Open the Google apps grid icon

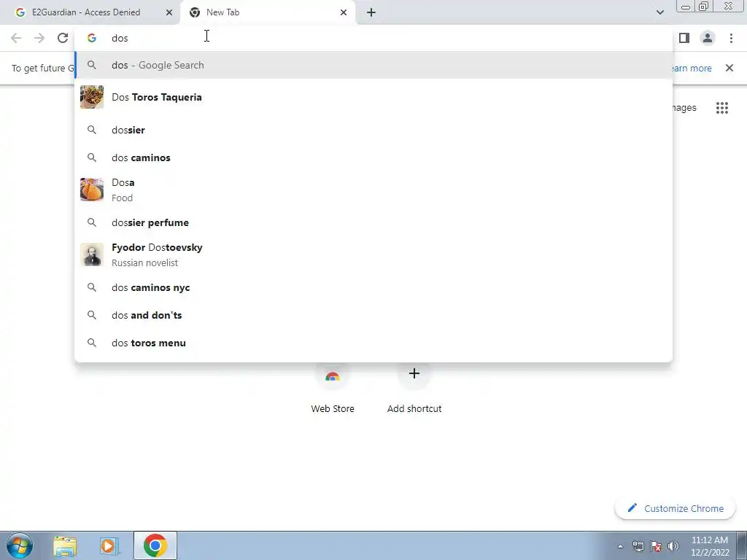pos(721,108)
